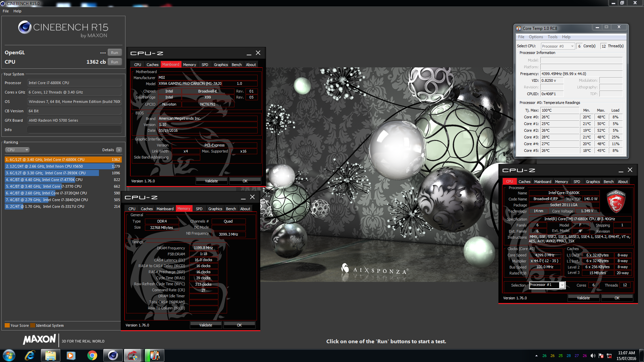
Task: Click the Cinebench R15 sphere logo
Action: tap(25, 27)
